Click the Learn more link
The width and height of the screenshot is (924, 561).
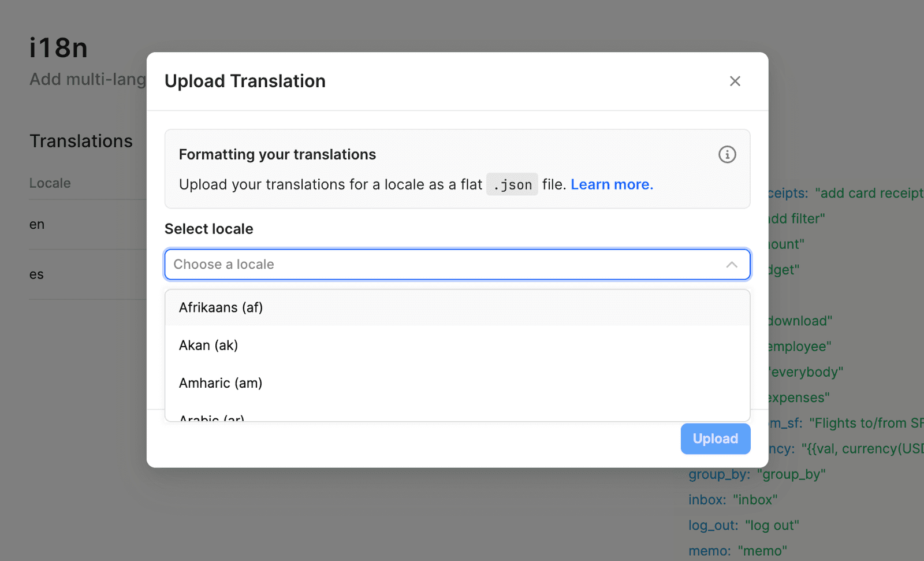point(612,184)
